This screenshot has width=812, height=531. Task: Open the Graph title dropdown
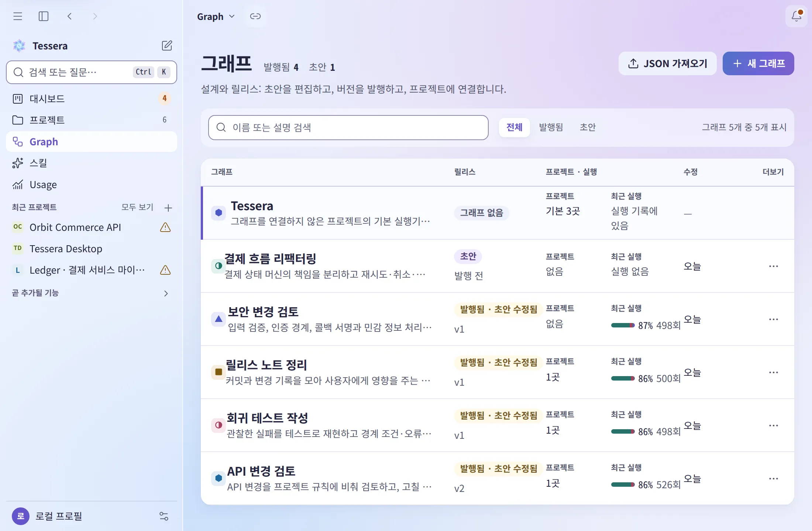point(216,17)
